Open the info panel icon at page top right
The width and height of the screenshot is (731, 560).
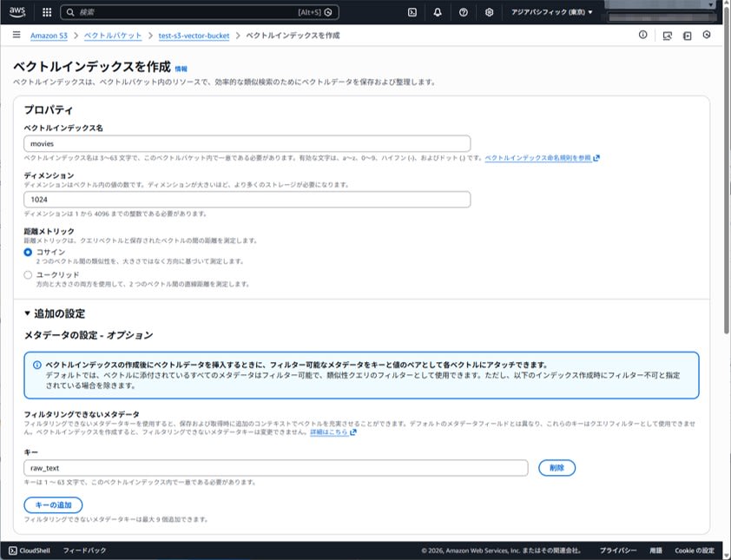[x=642, y=36]
